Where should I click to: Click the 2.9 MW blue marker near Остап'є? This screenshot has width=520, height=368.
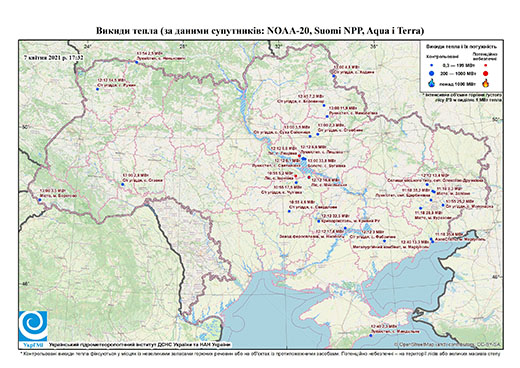[122, 184]
